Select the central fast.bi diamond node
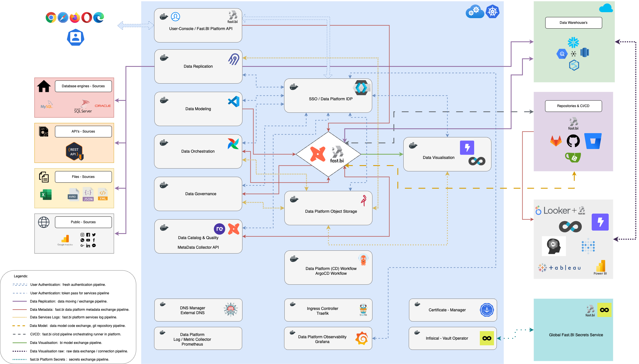 pos(328,154)
